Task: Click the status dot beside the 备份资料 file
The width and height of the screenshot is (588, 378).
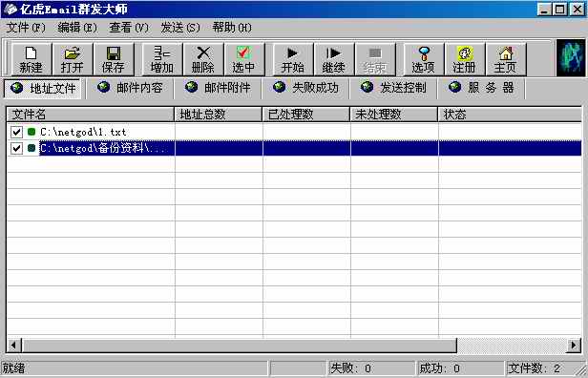Action: click(x=31, y=148)
